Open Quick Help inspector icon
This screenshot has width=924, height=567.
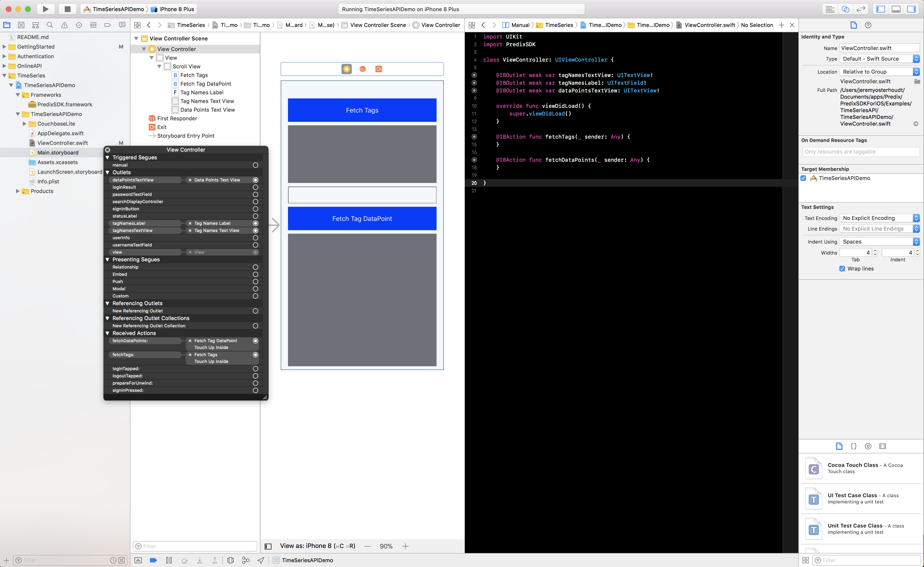point(868,25)
